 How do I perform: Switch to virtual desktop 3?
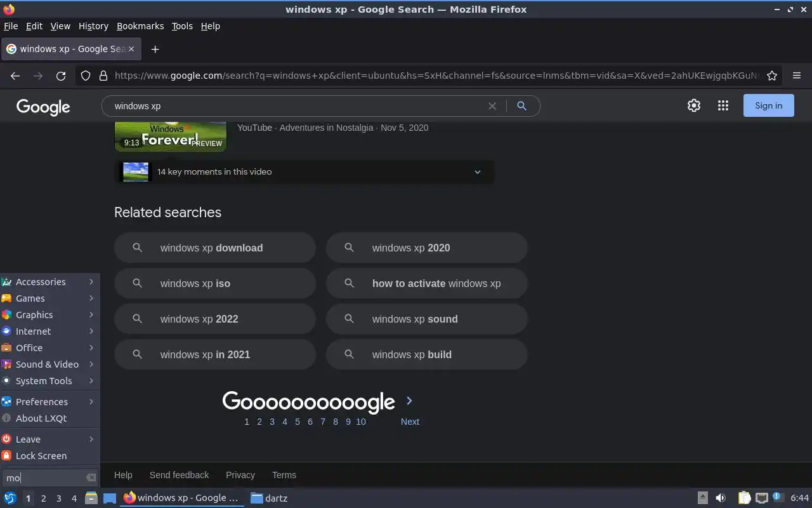[59, 498]
